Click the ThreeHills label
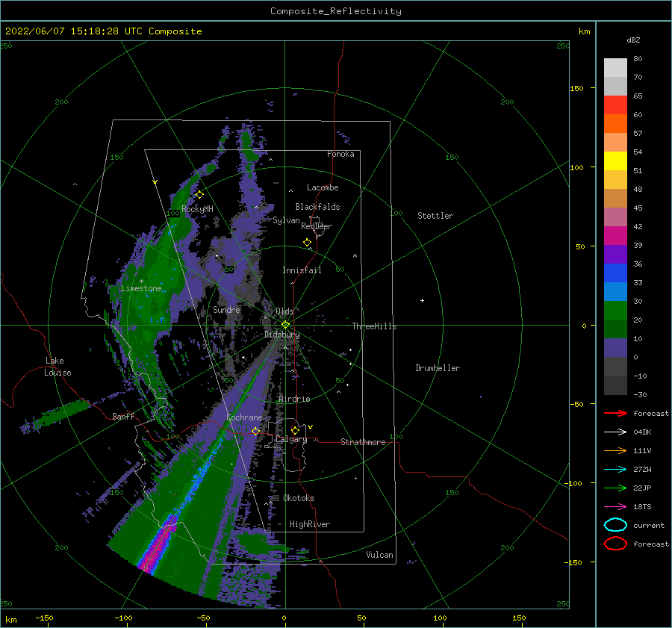 coord(374,326)
